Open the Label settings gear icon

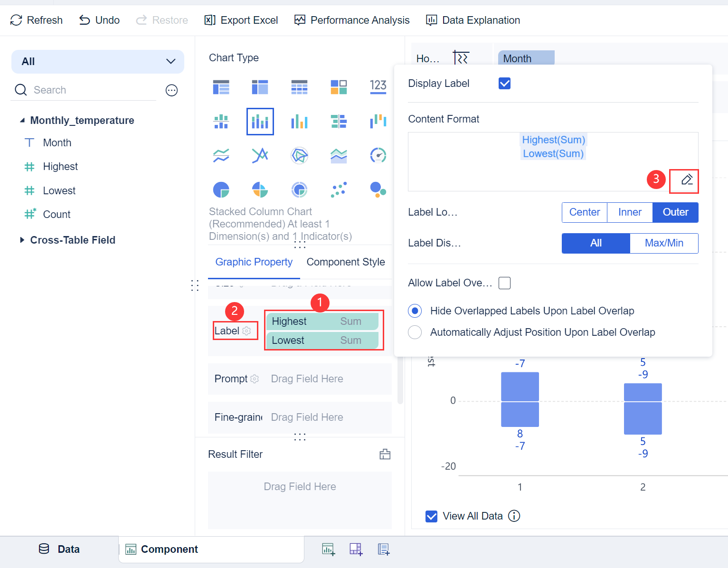click(x=246, y=331)
